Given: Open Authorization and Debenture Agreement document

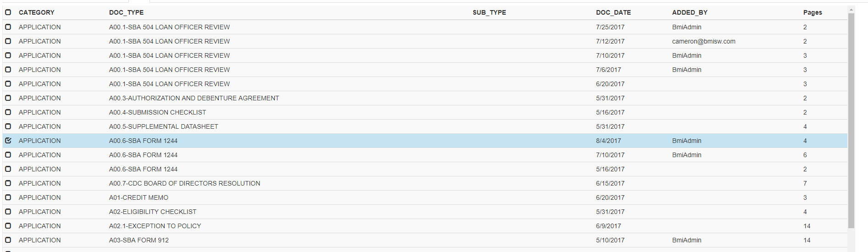Looking at the screenshot, I should click(194, 98).
